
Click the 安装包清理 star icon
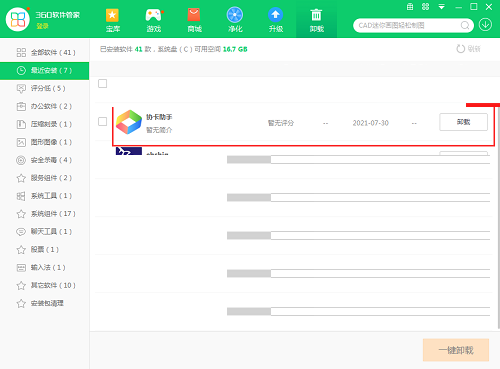[x=21, y=303]
